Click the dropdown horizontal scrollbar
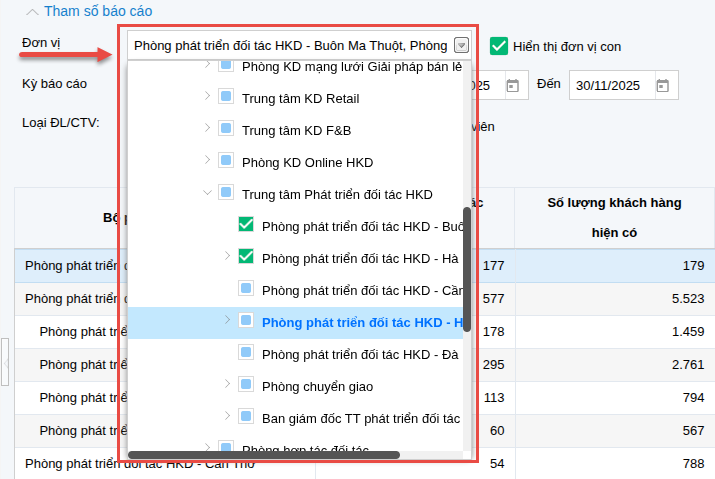 tap(264, 455)
